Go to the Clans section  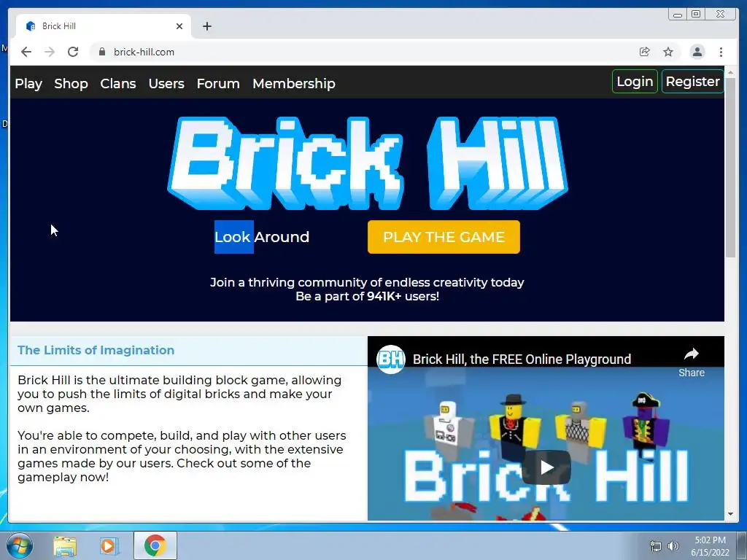118,83
